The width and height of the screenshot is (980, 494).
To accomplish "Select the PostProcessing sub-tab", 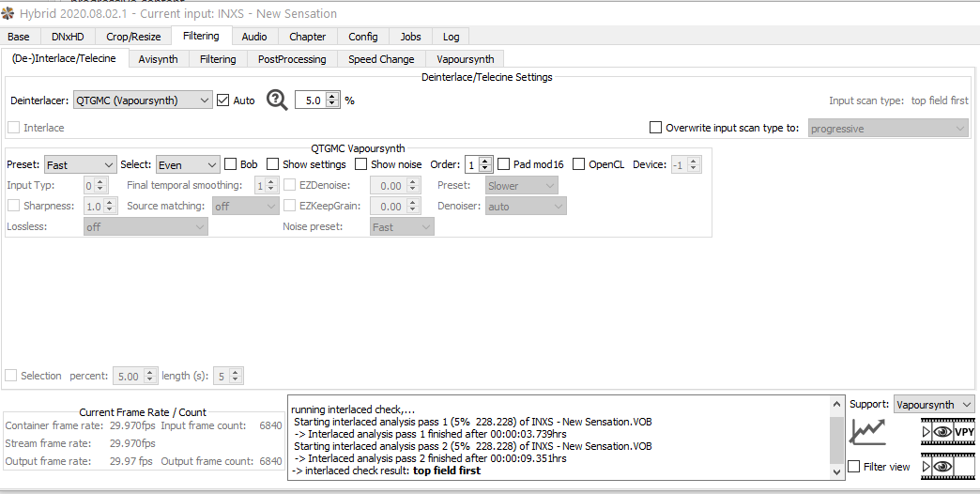I will tap(292, 59).
